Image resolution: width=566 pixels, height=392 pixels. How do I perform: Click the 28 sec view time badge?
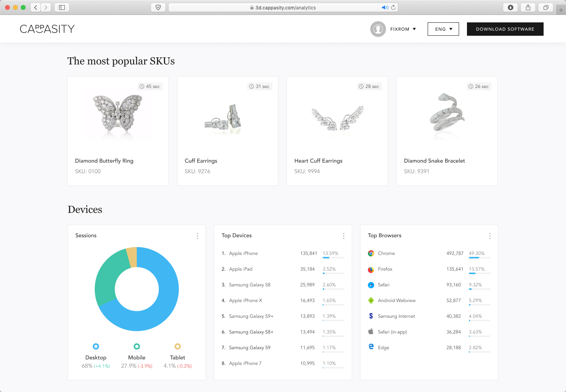(369, 86)
